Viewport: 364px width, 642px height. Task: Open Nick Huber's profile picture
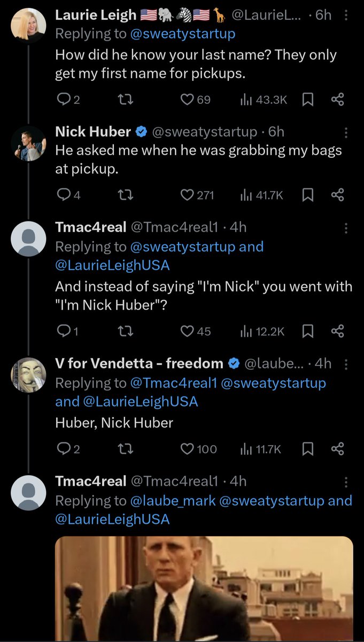(x=28, y=143)
